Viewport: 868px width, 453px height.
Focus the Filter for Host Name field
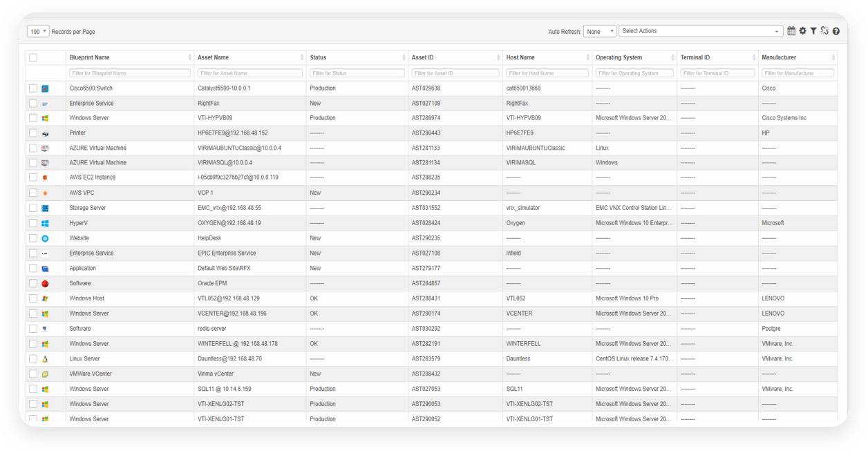[547, 73]
